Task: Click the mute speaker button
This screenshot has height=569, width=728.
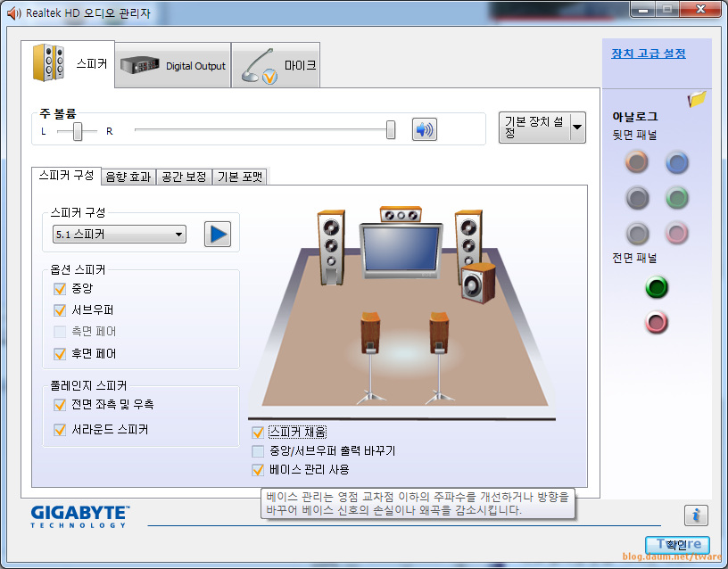Action: coord(425,129)
